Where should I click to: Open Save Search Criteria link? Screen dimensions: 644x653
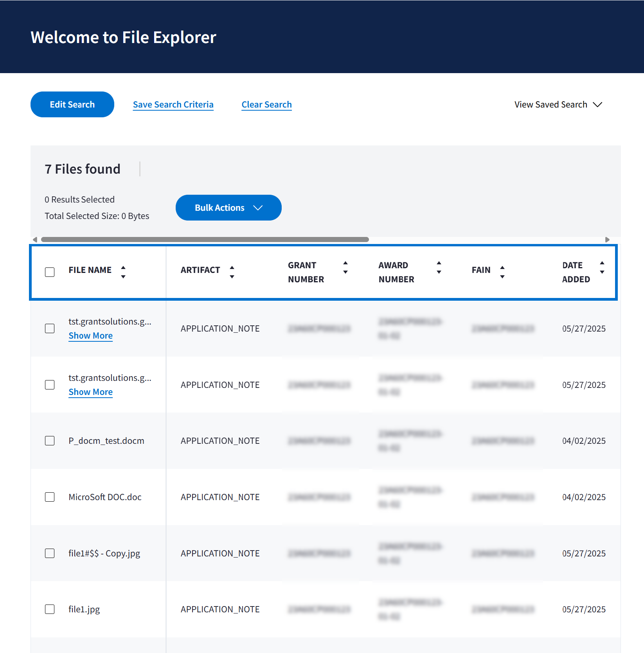pyautogui.click(x=173, y=104)
